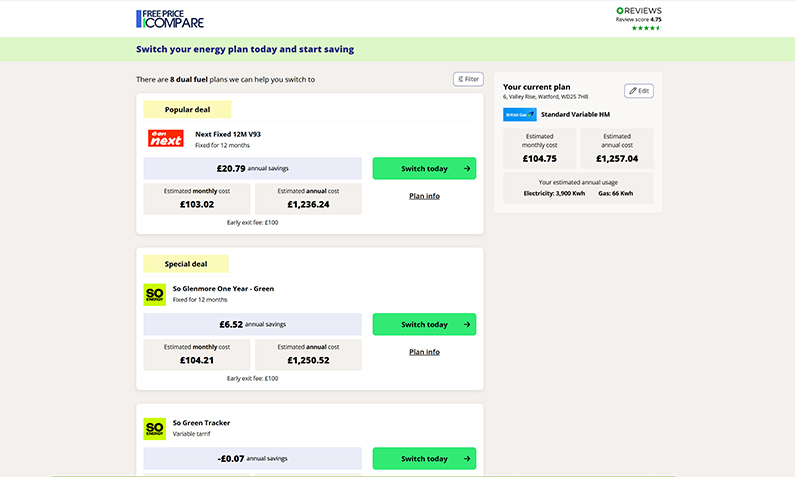Open the Filter button

click(x=468, y=79)
